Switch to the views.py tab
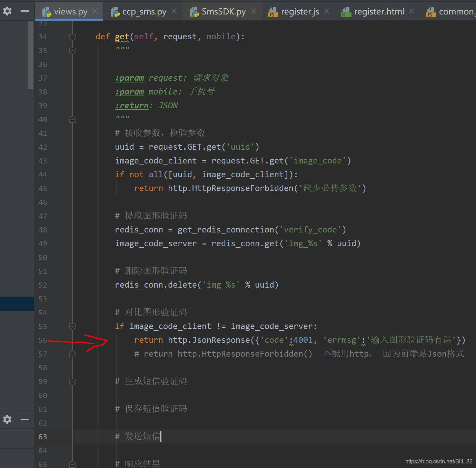Image resolution: width=476 pixels, height=468 pixels. tap(69, 11)
